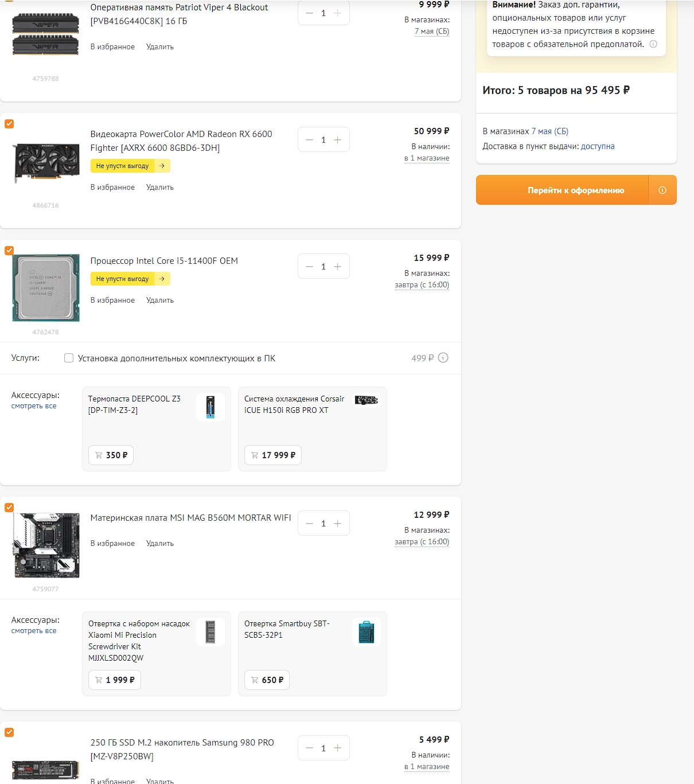Click plus icon for MSI B560M motherboard quantity
694x784 pixels.
tap(337, 524)
